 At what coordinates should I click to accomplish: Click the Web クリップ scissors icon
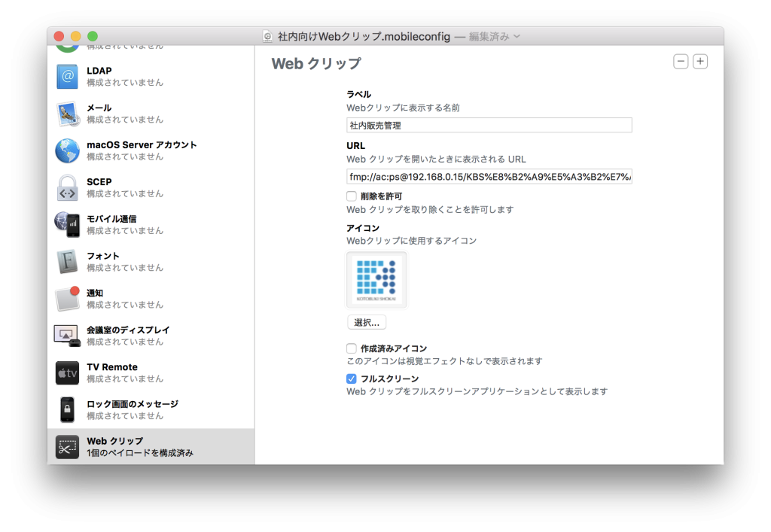pyautogui.click(x=67, y=447)
